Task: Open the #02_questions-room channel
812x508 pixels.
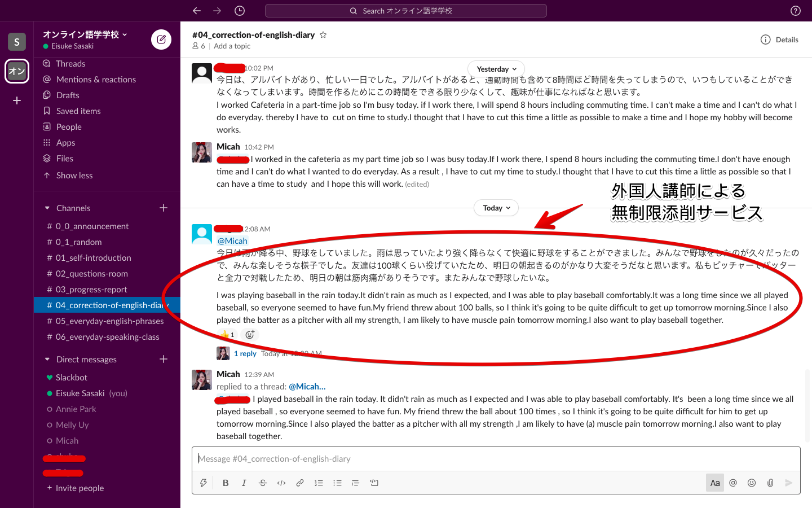Action: (91, 274)
